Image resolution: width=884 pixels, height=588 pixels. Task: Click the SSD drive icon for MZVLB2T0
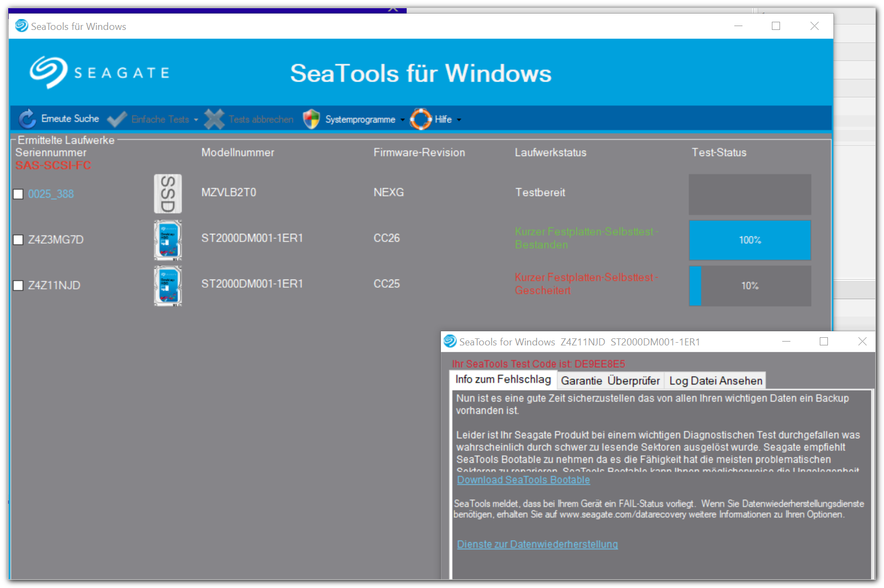coord(168,194)
